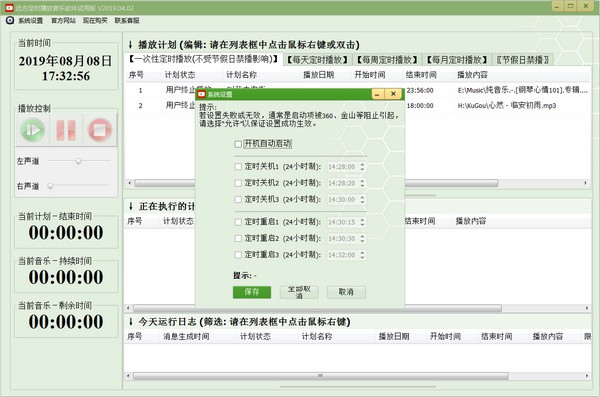Click the green 保存 button
The height and width of the screenshot is (397, 600).
(252, 292)
